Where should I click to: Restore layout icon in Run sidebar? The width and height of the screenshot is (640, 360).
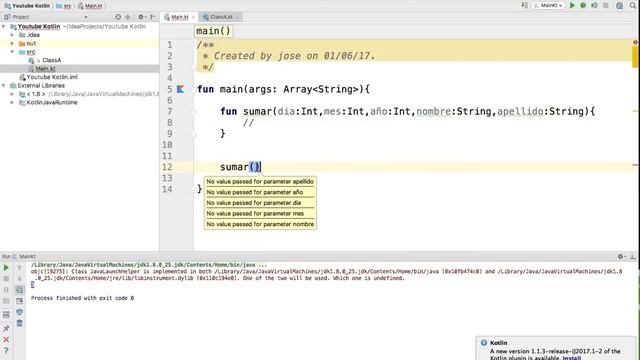click(6, 315)
